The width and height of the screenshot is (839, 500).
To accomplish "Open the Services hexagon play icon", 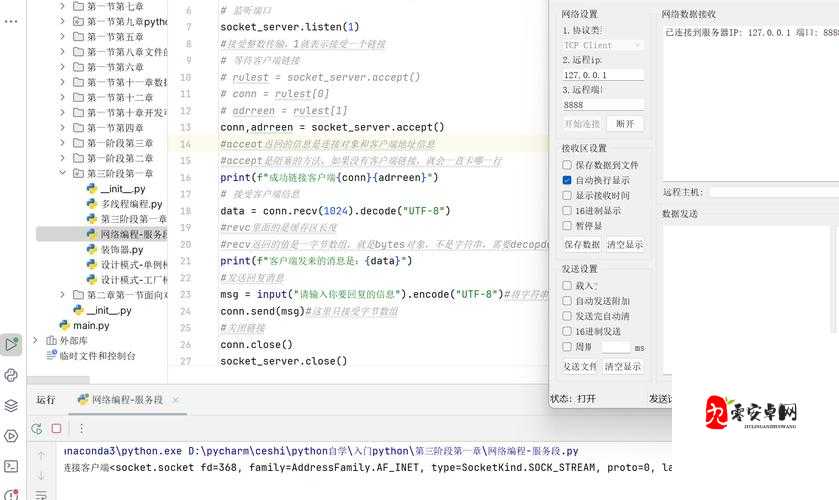I will point(11,436).
